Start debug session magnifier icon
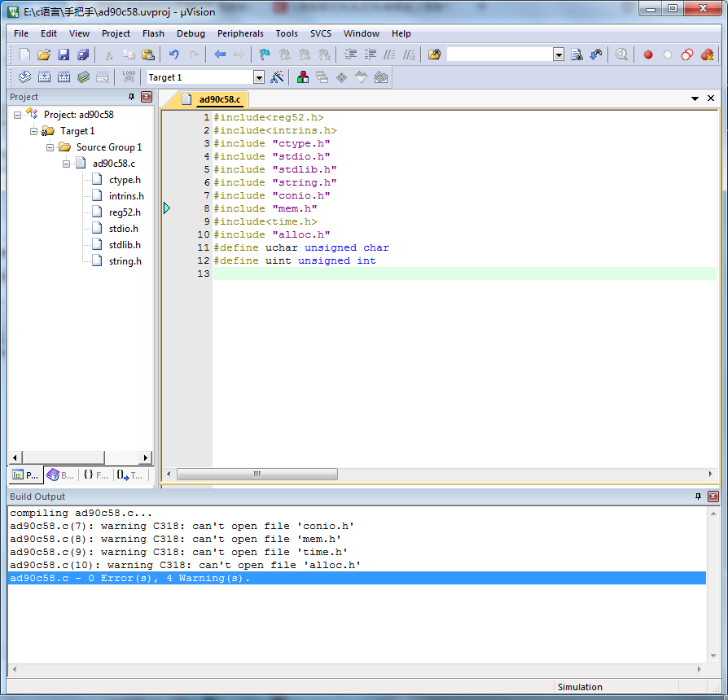 [621, 55]
